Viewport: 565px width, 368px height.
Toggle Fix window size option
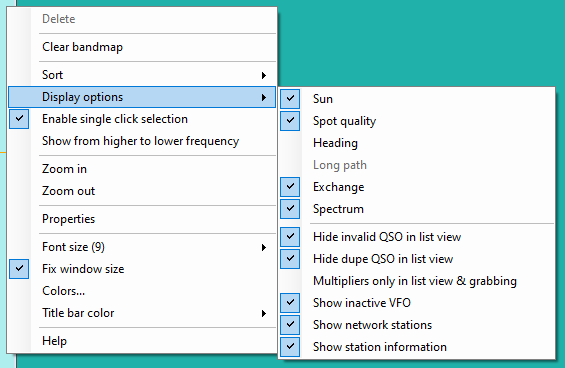point(142,269)
